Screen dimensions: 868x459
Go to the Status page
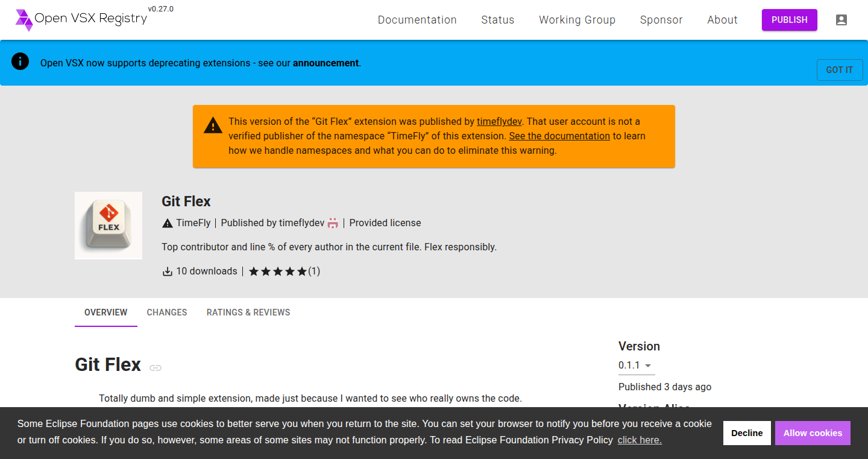tap(498, 20)
